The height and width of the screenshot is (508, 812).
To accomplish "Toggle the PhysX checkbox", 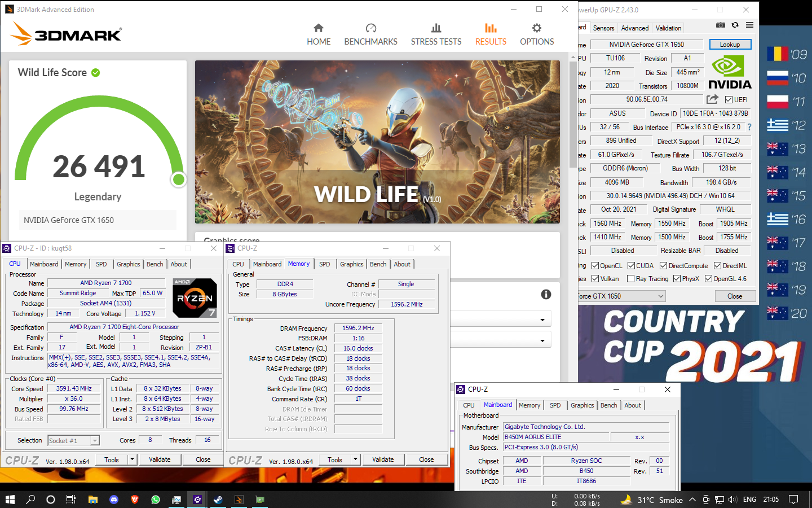I will point(677,279).
